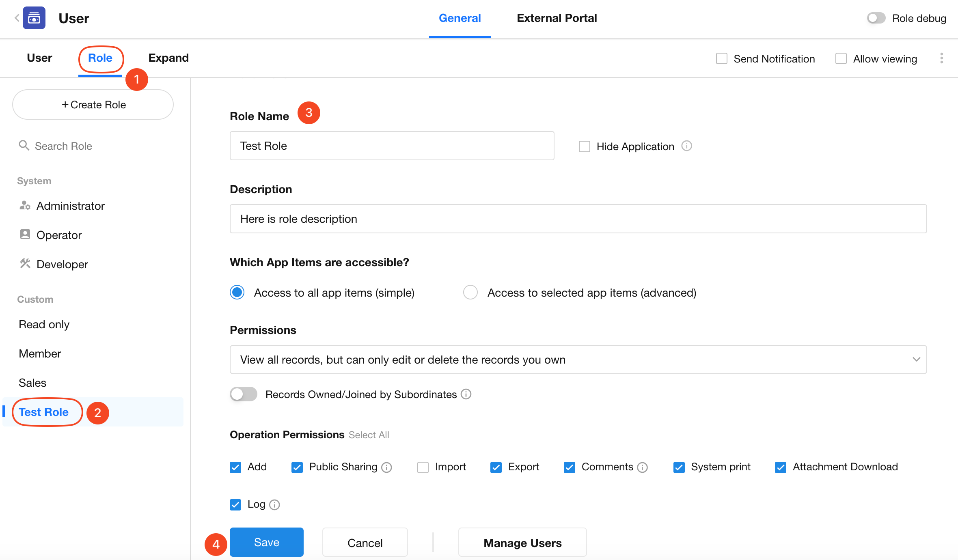Click the Developer tools icon
Viewport: 958px width, 560px height.
pos(25,264)
